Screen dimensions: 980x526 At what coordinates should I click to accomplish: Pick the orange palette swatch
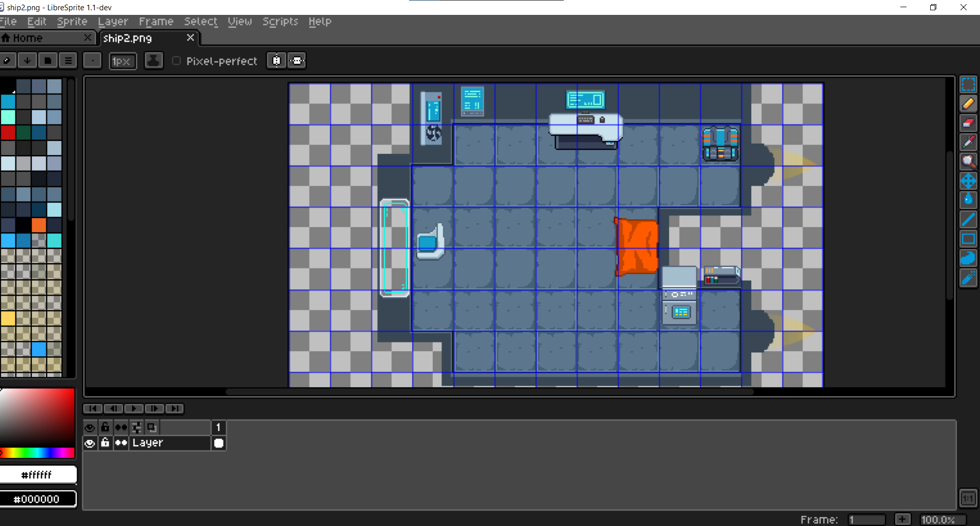[39, 225]
